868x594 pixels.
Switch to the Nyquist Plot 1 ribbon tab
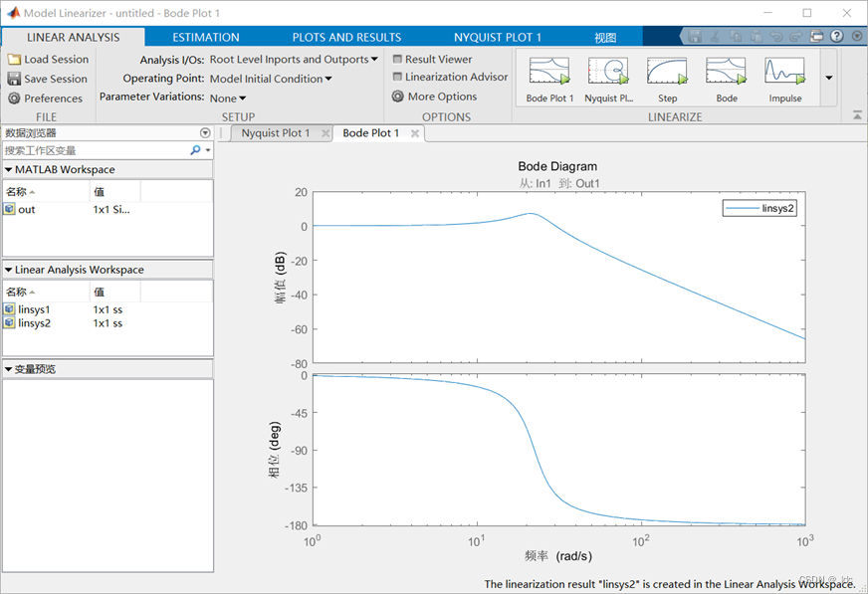pyautogui.click(x=498, y=37)
